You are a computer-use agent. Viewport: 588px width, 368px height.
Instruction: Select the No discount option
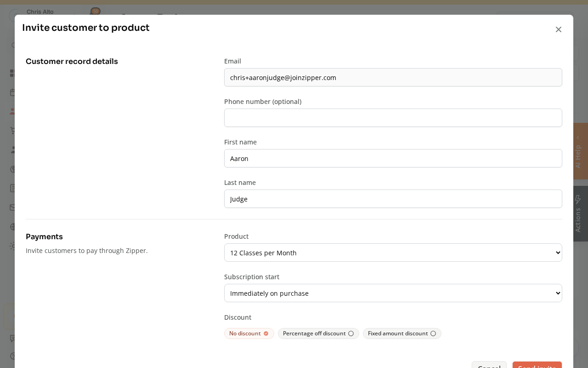pyautogui.click(x=249, y=333)
